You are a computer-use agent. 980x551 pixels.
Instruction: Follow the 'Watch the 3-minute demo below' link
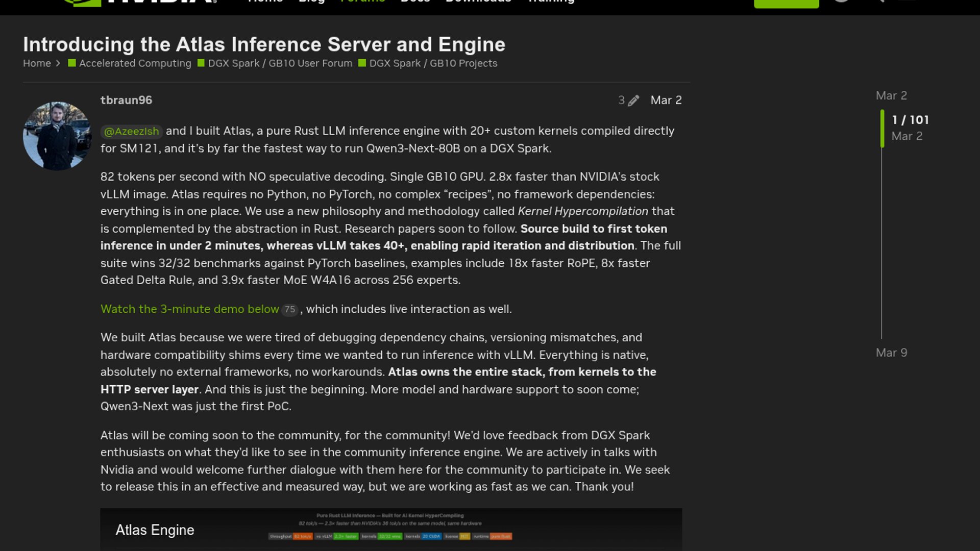[189, 309]
